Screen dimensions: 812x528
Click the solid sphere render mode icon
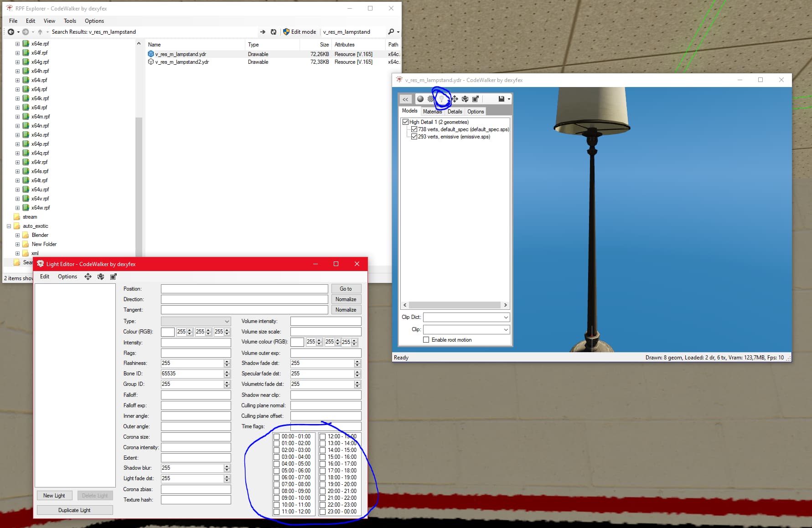tap(420, 99)
